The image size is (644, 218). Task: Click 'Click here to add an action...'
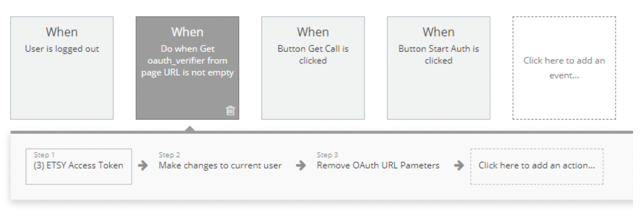tap(537, 166)
